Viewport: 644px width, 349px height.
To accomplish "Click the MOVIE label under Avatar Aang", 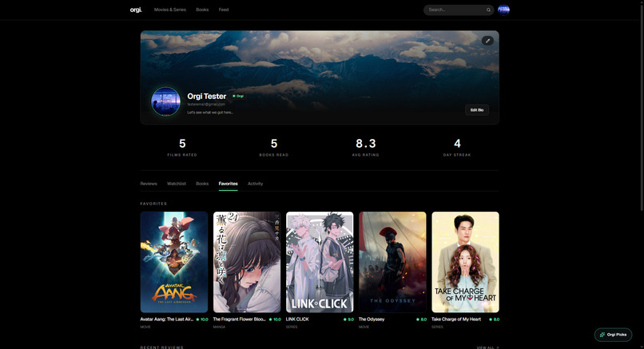I will pyautogui.click(x=145, y=327).
